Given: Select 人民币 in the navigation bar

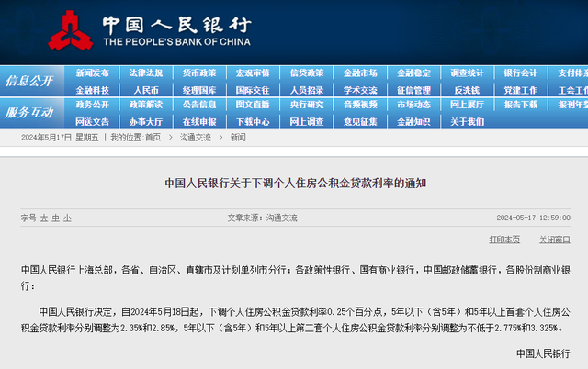Looking at the screenshot, I should point(146,90).
